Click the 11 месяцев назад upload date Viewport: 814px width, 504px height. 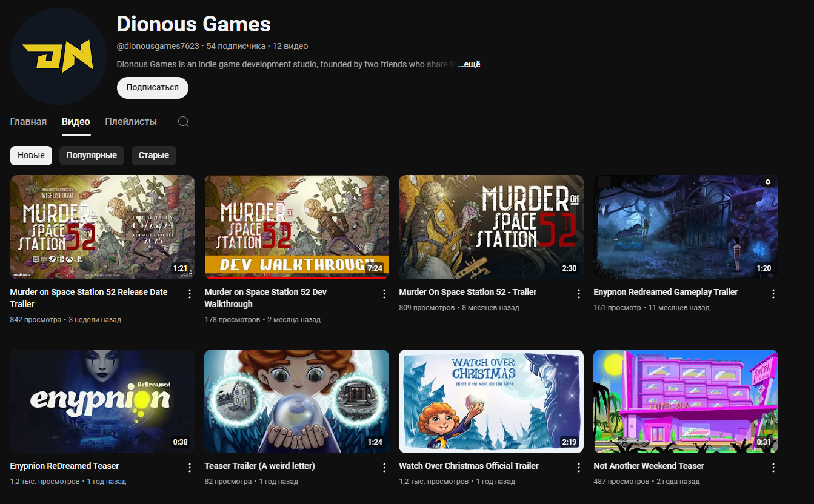pos(679,308)
